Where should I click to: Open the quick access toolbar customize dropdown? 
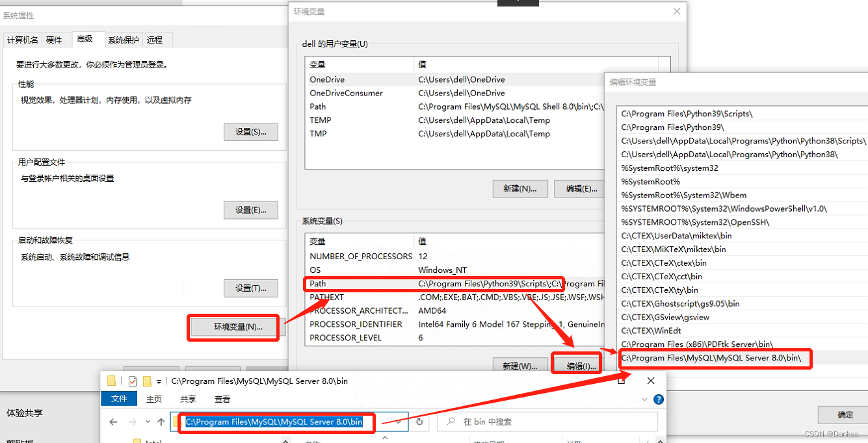pos(158,381)
